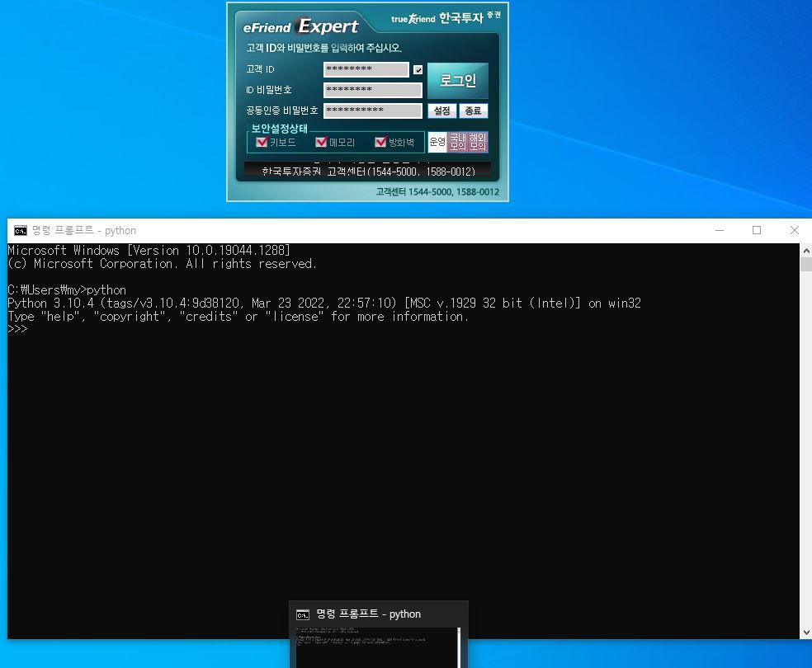The width and height of the screenshot is (812, 668).
Task: Focus the 고객 ID input field
Action: 366,69
